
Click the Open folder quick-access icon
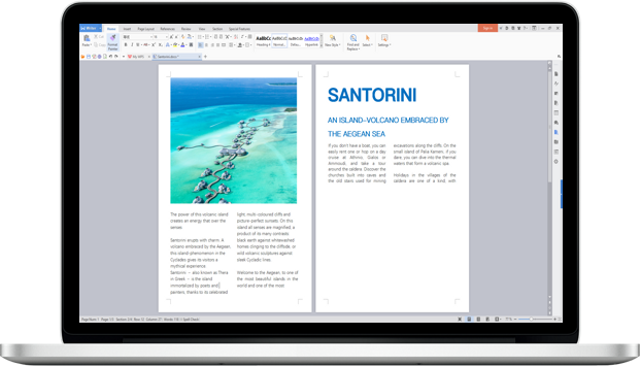pyautogui.click(x=82, y=57)
